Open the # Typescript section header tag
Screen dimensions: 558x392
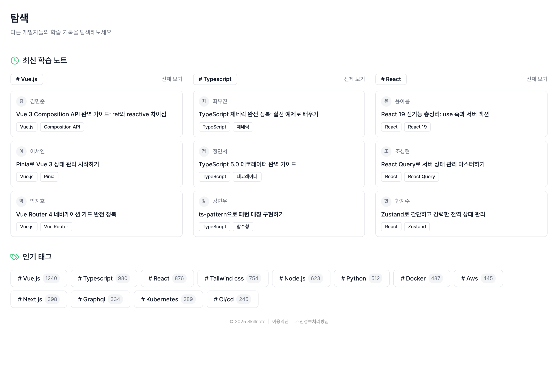215,79
